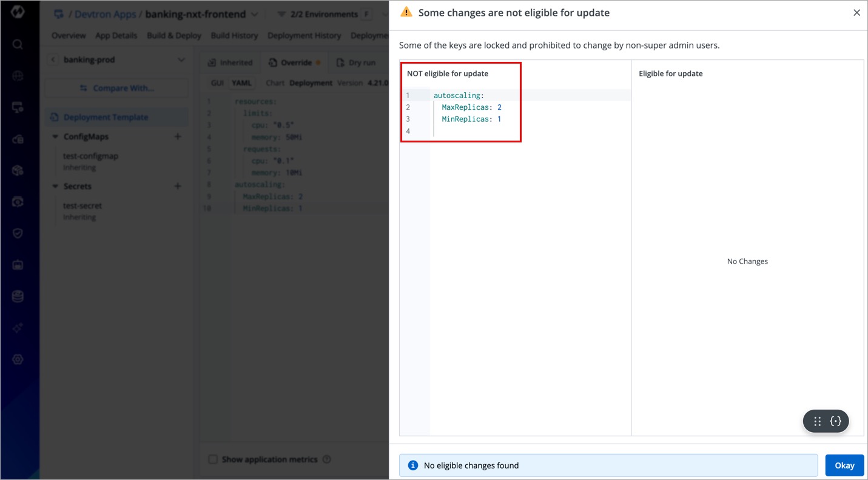Open global settings gear in sidebar
This screenshot has height=480, width=868.
point(18,359)
